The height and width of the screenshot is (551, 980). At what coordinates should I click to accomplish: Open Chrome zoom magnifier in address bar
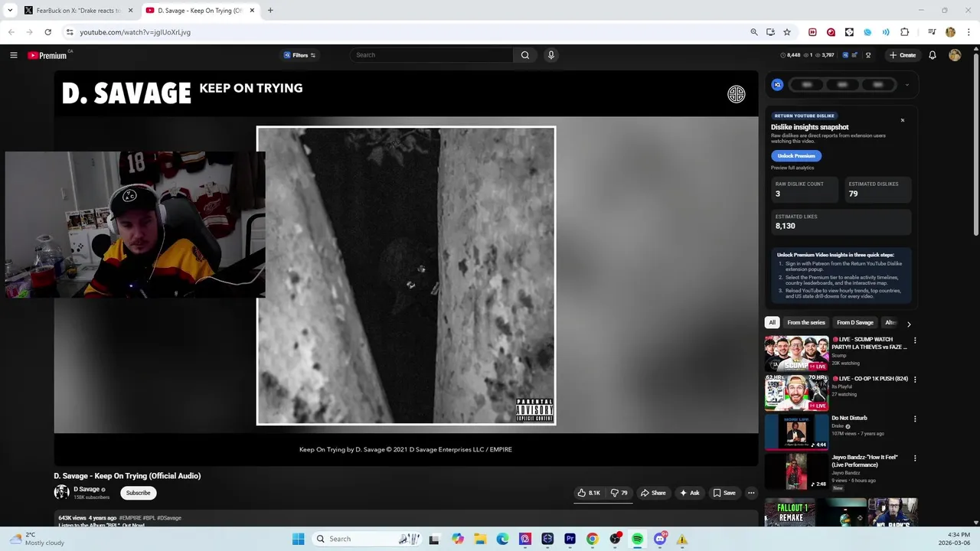[754, 32]
